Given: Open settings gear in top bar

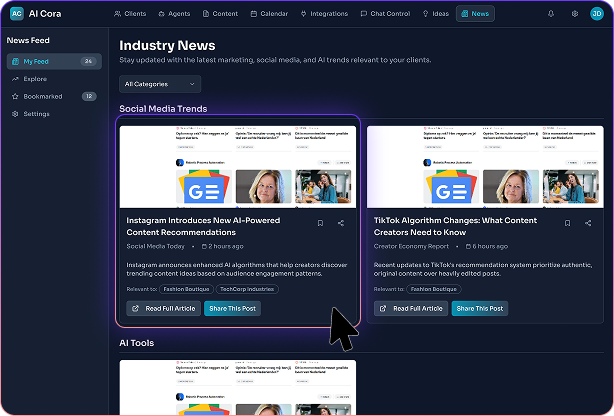Looking at the screenshot, I should click(574, 14).
